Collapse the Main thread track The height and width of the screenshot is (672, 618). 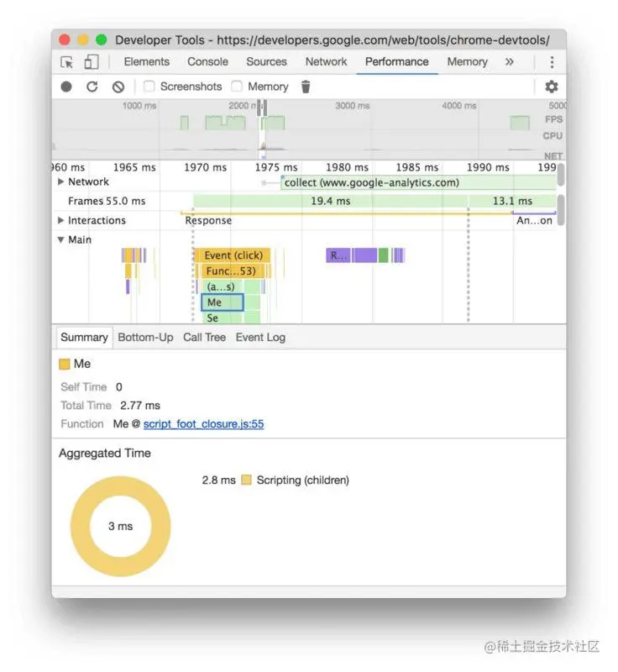click(x=61, y=240)
